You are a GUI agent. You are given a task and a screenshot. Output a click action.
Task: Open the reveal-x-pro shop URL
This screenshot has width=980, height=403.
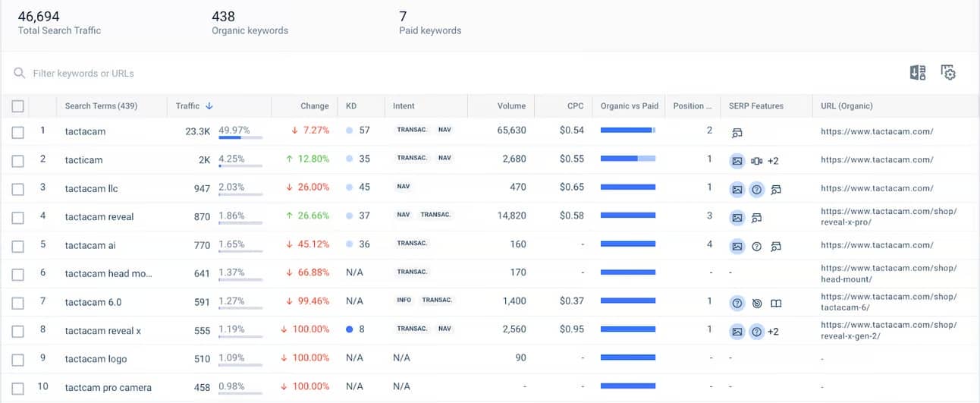pos(889,217)
